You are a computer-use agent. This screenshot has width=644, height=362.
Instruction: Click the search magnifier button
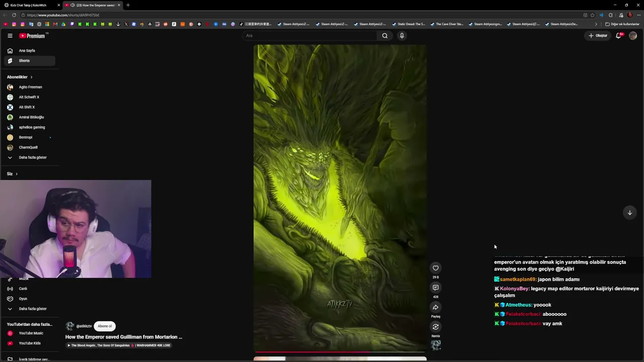[x=385, y=36]
